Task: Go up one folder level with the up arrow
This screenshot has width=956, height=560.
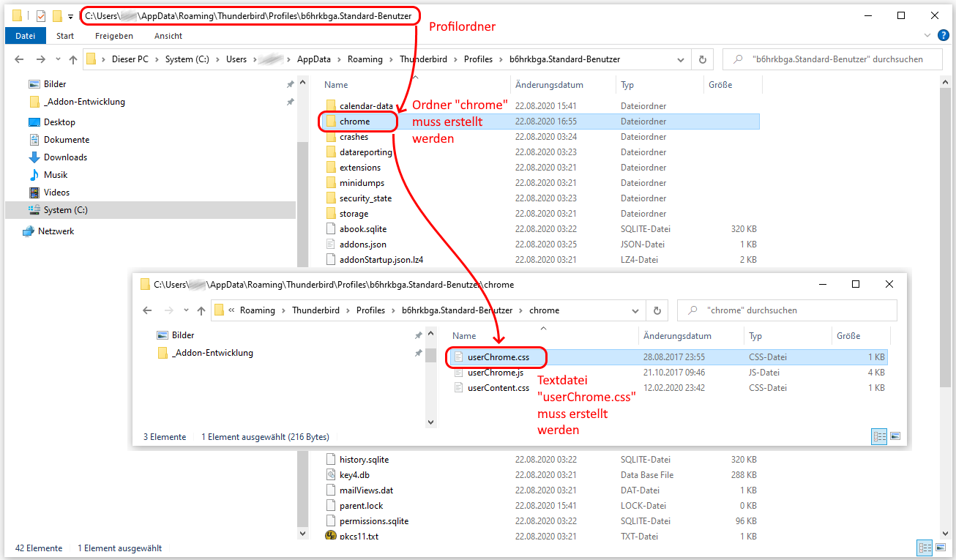Action: (x=73, y=59)
